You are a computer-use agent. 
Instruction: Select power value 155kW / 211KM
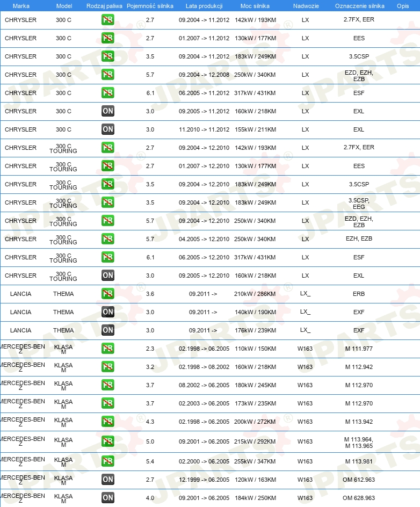(x=256, y=129)
